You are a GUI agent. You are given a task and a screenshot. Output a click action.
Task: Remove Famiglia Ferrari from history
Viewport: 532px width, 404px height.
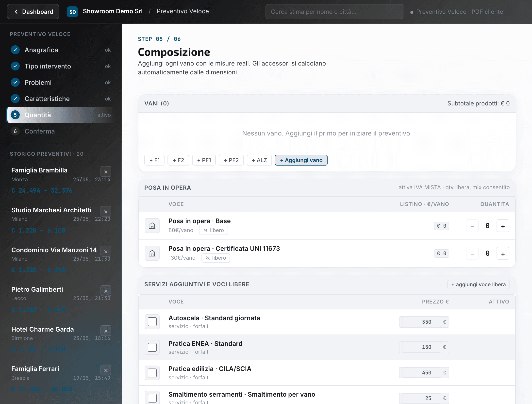(x=106, y=370)
